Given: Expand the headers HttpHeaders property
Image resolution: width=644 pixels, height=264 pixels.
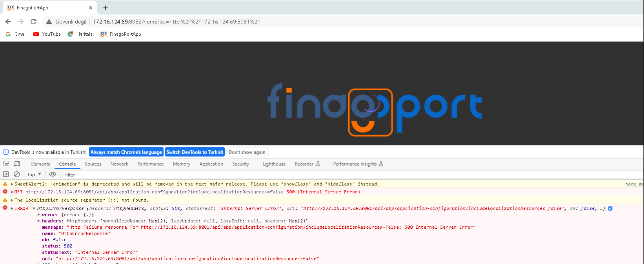Looking at the screenshot, I should click(38, 221).
